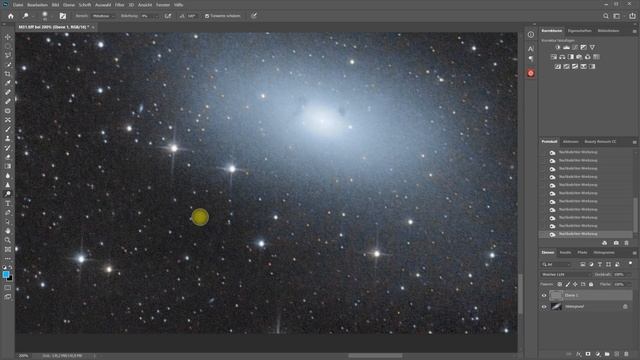Switch to the Kanäle tab
640x360 pixels.
[565, 253]
